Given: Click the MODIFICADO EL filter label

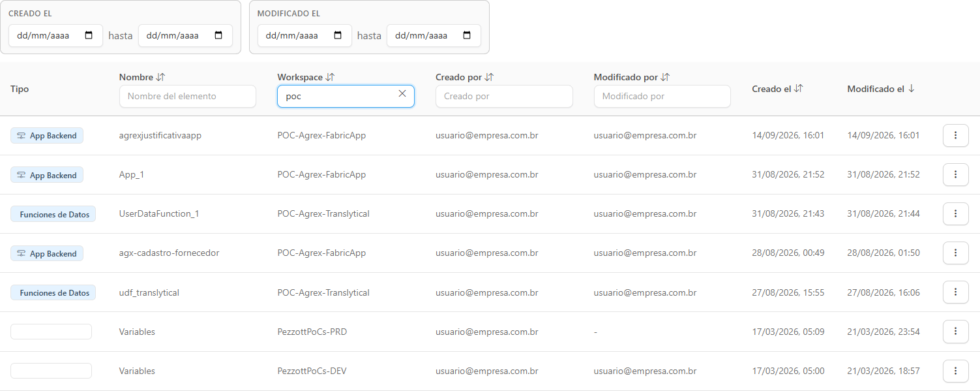Looking at the screenshot, I should tap(289, 13).
